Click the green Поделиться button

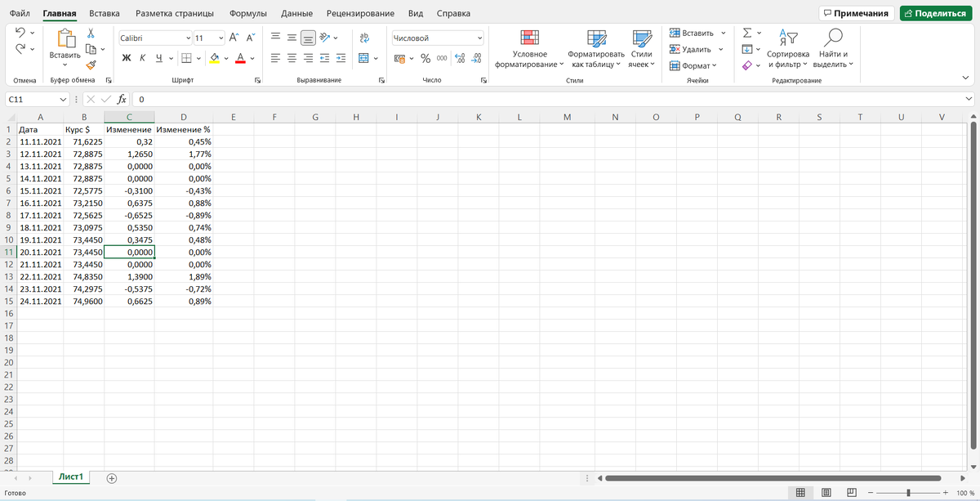[936, 13]
